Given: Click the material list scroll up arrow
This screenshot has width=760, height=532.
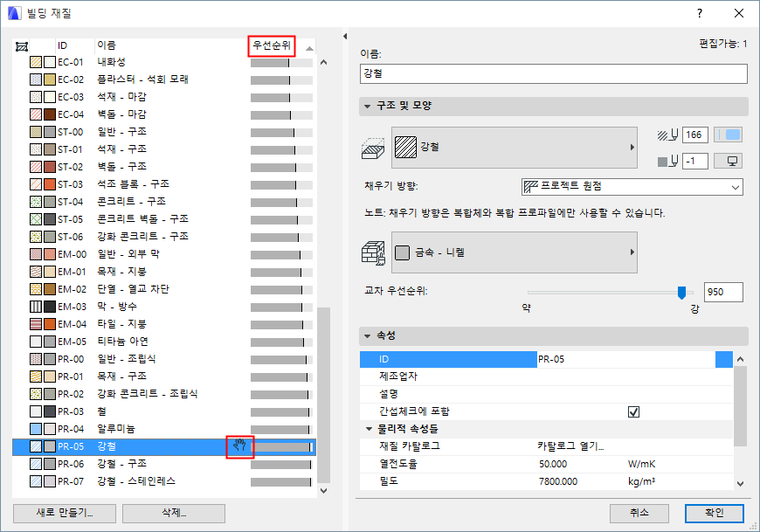Looking at the screenshot, I should pyautogui.click(x=324, y=63).
